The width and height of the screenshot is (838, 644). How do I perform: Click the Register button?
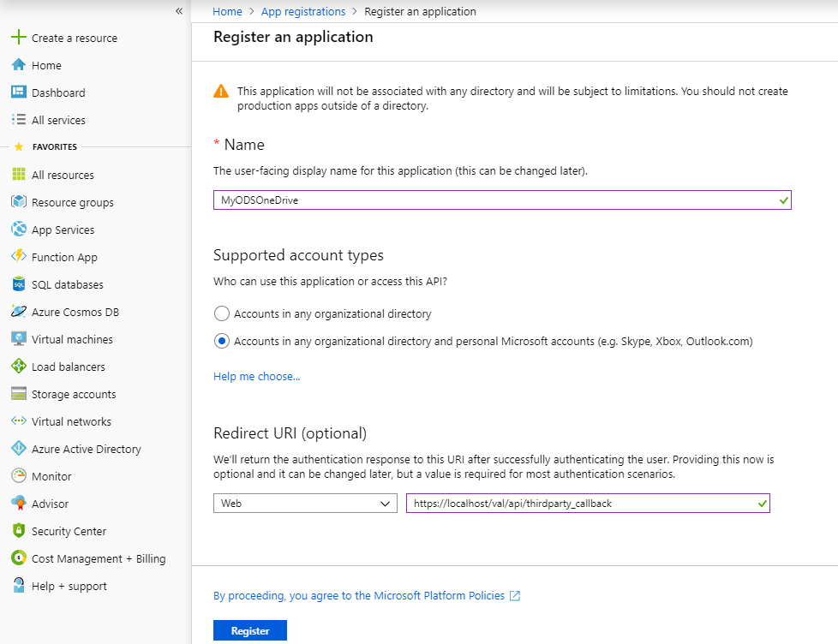pyautogui.click(x=250, y=631)
